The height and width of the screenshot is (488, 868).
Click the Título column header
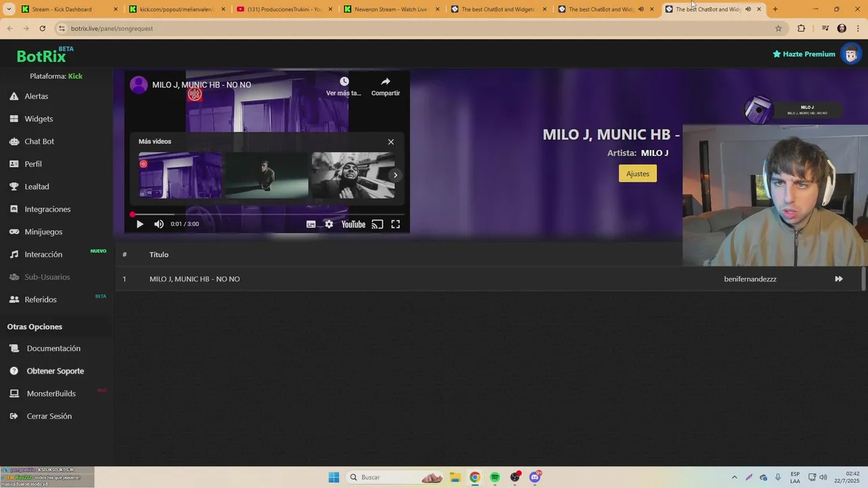[159, 255]
